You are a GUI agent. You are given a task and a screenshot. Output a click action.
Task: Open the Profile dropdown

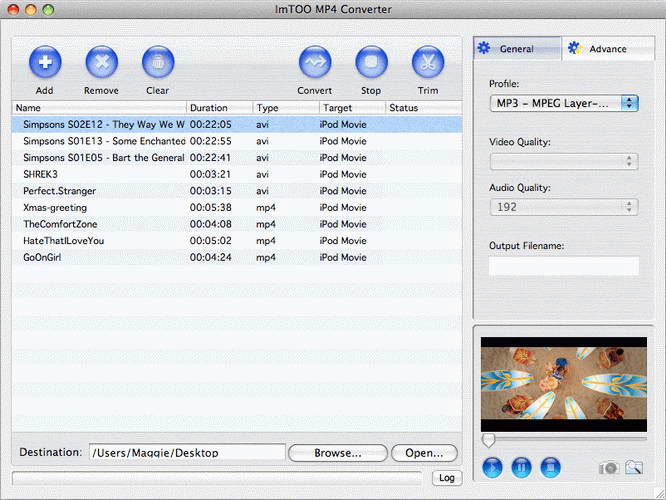[x=563, y=103]
